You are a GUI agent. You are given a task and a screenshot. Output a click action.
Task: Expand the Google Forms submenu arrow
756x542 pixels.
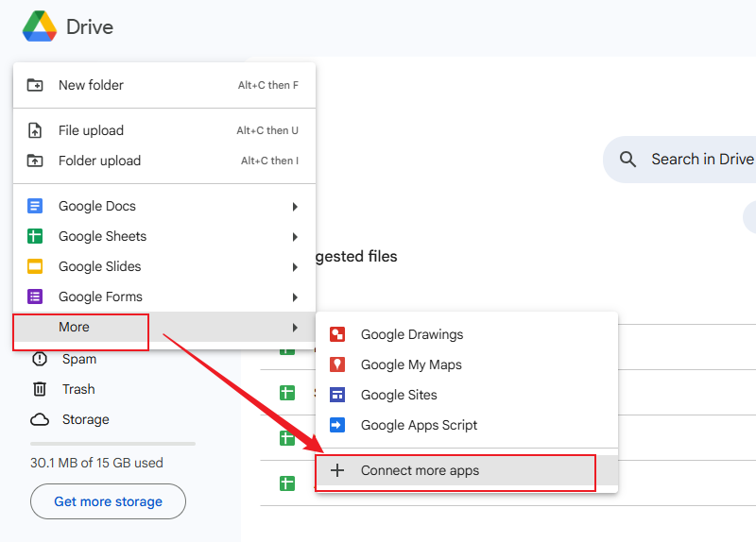point(295,297)
